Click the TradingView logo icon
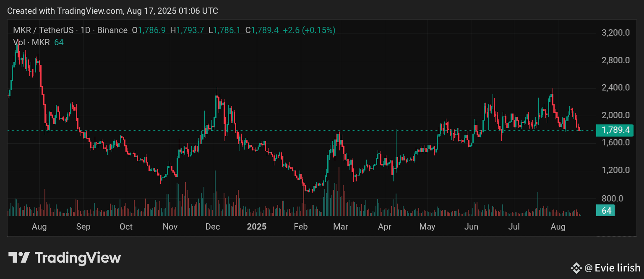 (19, 257)
